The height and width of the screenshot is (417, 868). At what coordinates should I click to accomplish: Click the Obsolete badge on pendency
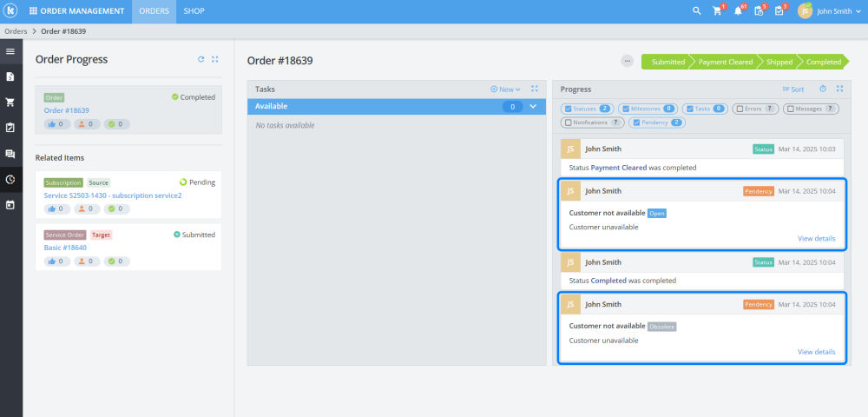662,327
